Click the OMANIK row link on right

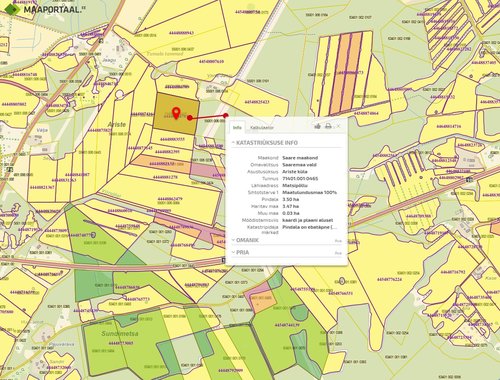[x=338, y=241]
